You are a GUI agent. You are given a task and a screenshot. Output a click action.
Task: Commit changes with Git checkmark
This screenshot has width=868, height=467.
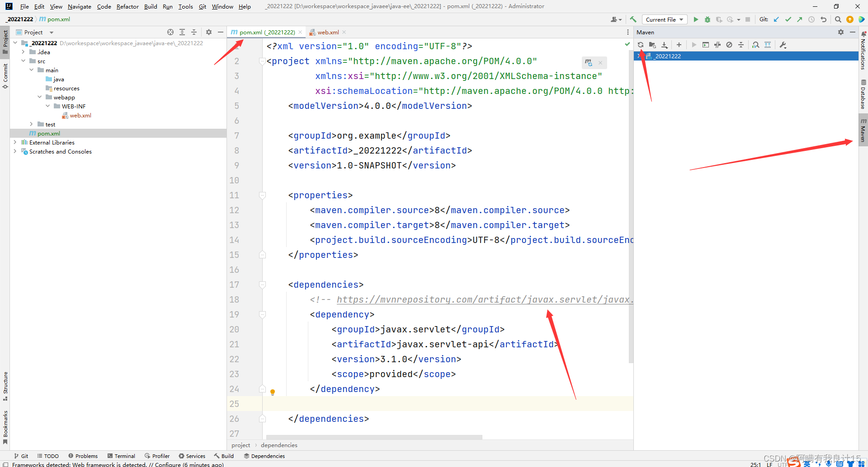788,19
